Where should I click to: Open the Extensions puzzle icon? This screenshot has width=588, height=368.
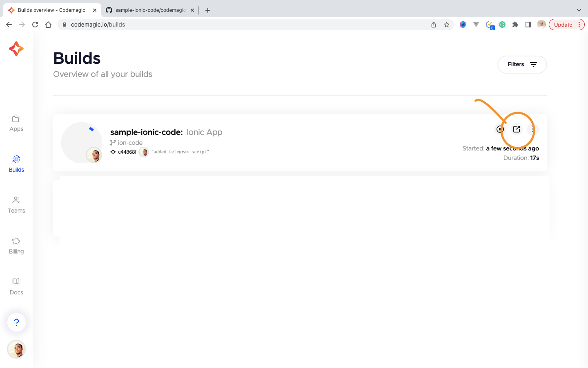point(515,25)
